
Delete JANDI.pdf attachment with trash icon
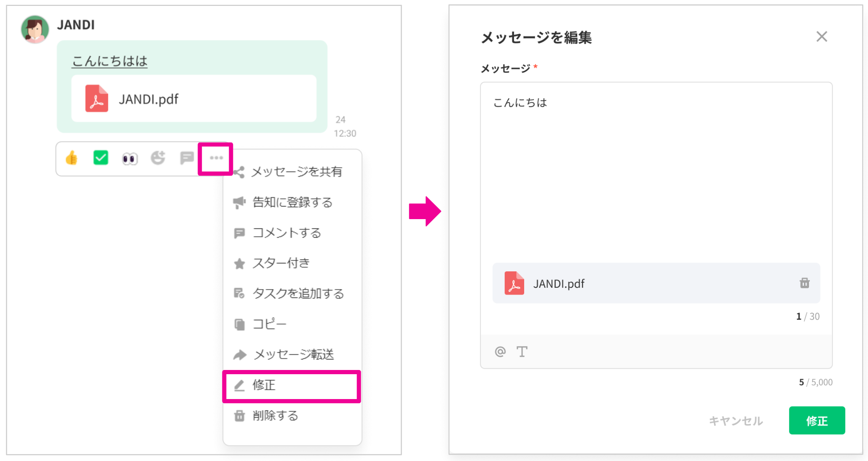[804, 283]
